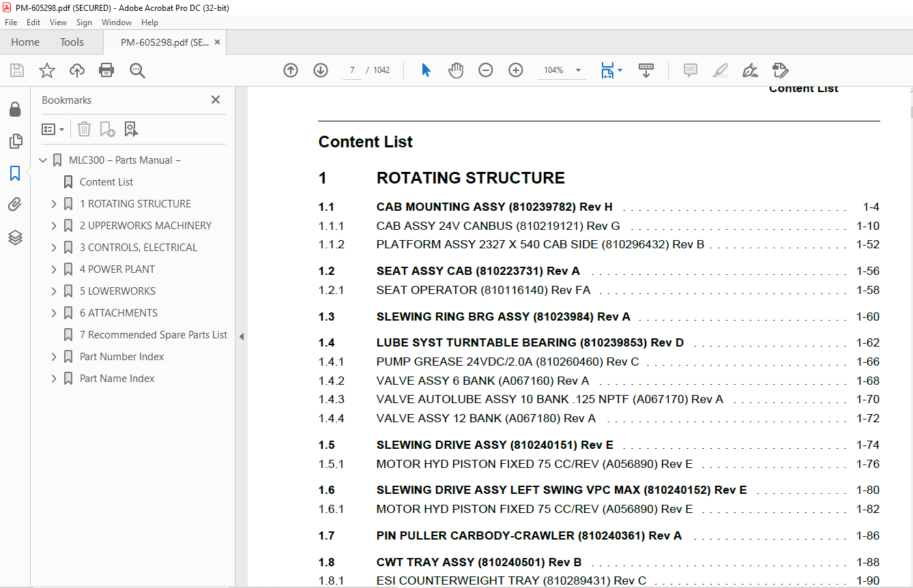Jump to SLEWING RING BRG ASSY entry
913x588 pixels.
click(x=504, y=317)
